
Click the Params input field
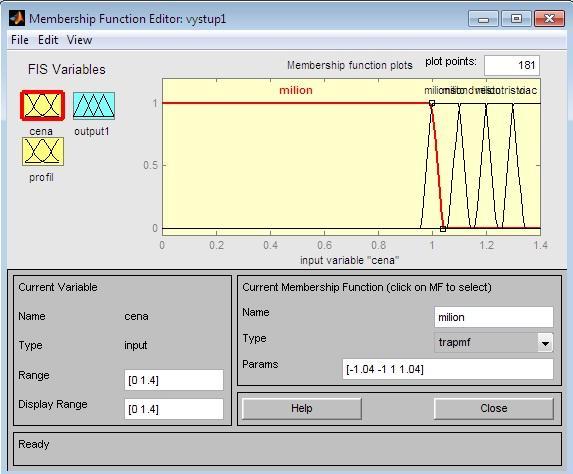pos(448,369)
